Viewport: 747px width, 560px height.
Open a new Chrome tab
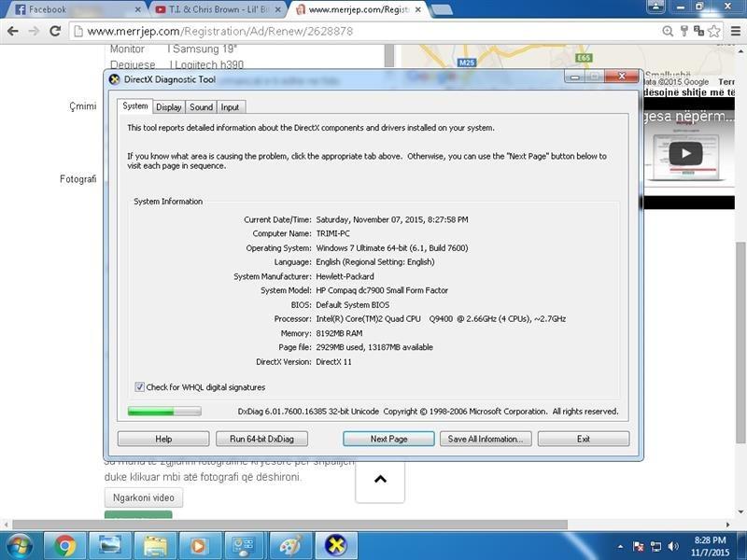click(441, 10)
